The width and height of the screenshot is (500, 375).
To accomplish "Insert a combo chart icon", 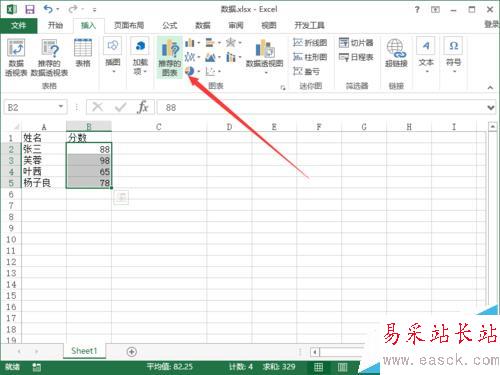I will click(x=231, y=57).
